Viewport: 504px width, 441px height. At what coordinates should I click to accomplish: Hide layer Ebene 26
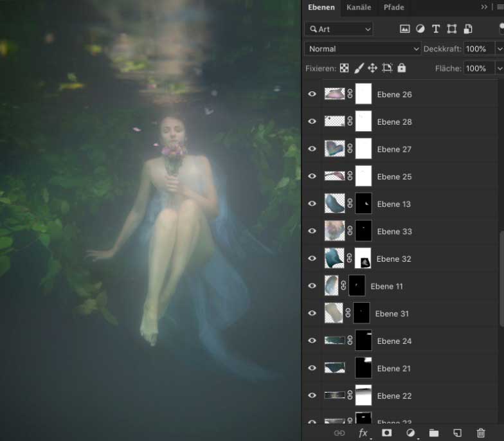tap(312, 94)
